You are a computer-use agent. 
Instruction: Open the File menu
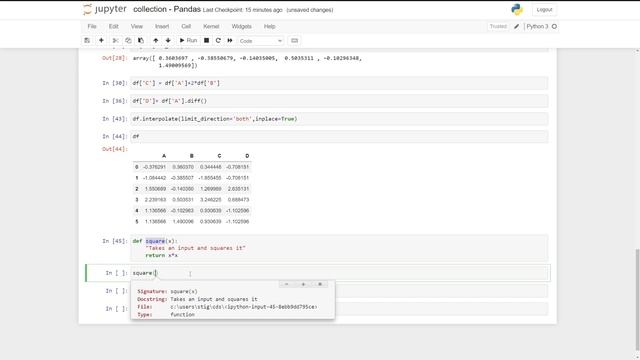pyautogui.click(x=92, y=26)
